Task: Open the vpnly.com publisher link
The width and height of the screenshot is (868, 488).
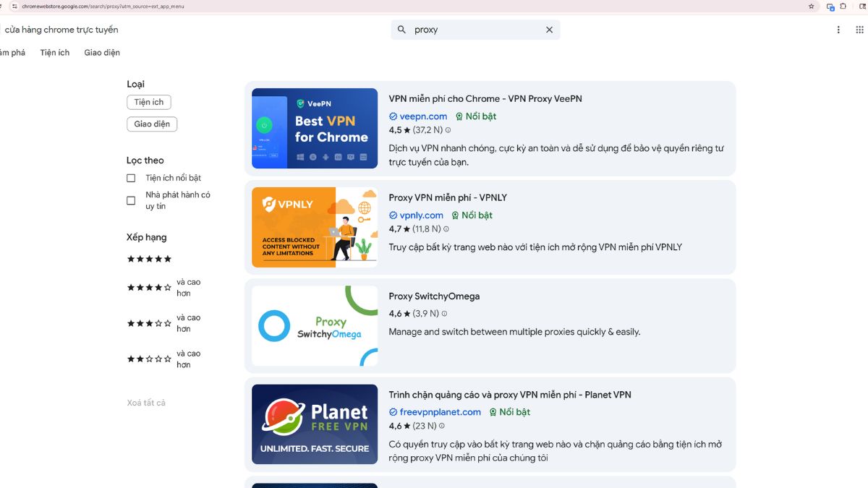Action: (x=422, y=215)
